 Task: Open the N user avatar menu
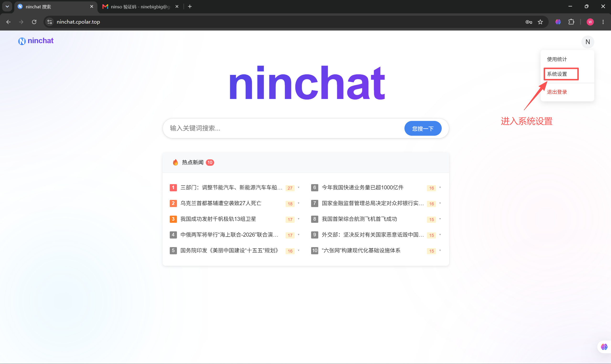point(587,42)
